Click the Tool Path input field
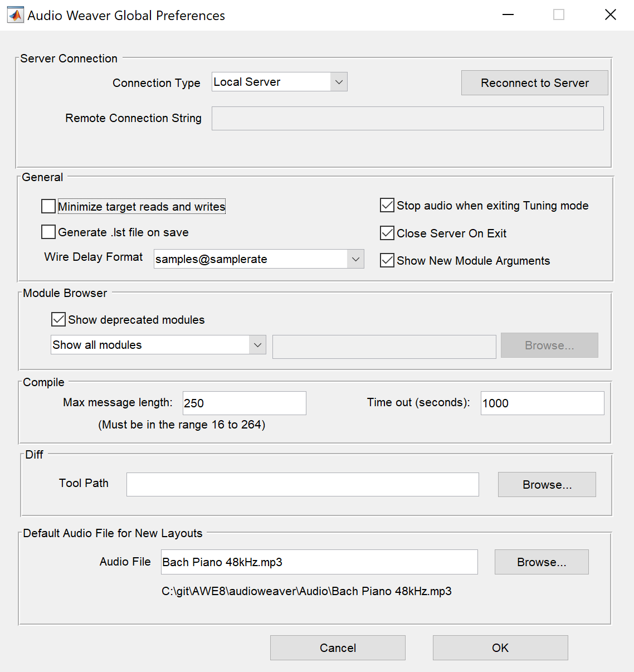Viewport: 634px width, 672px height. click(x=302, y=484)
